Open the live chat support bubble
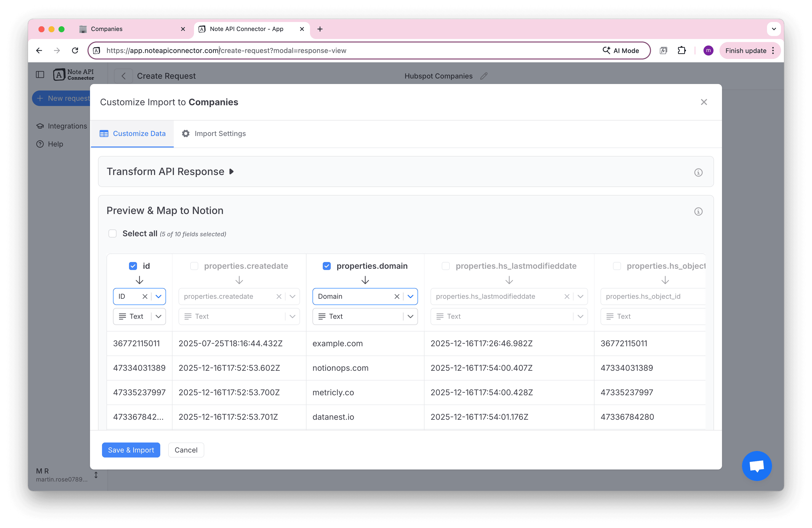The image size is (812, 528). click(756, 465)
